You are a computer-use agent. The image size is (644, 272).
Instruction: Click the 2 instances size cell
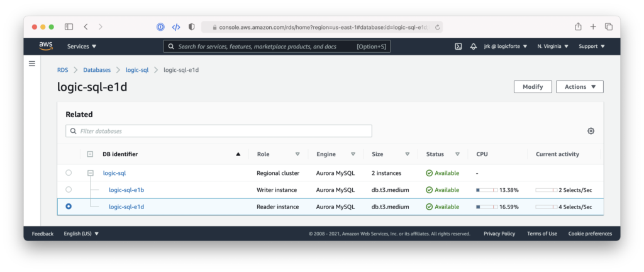coord(387,173)
